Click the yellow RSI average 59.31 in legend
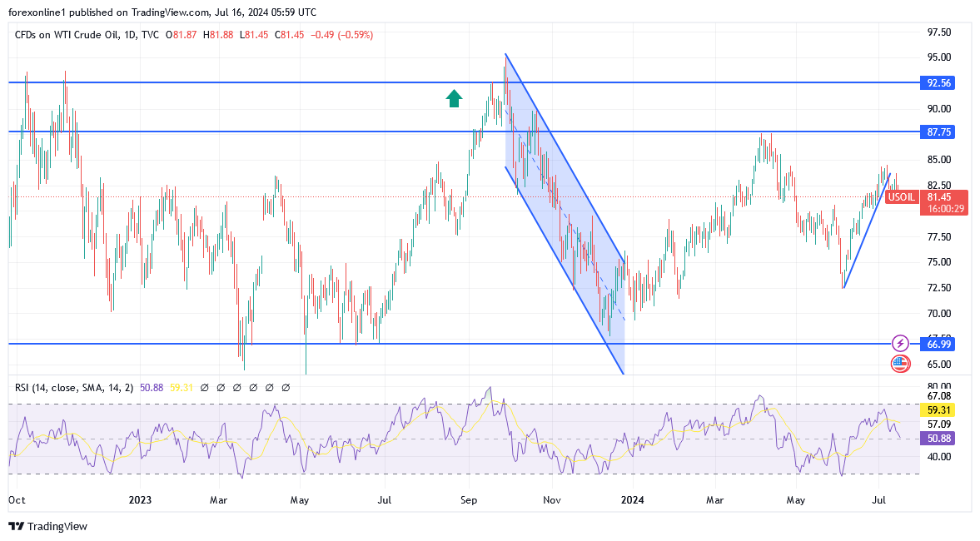 click(182, 388)
